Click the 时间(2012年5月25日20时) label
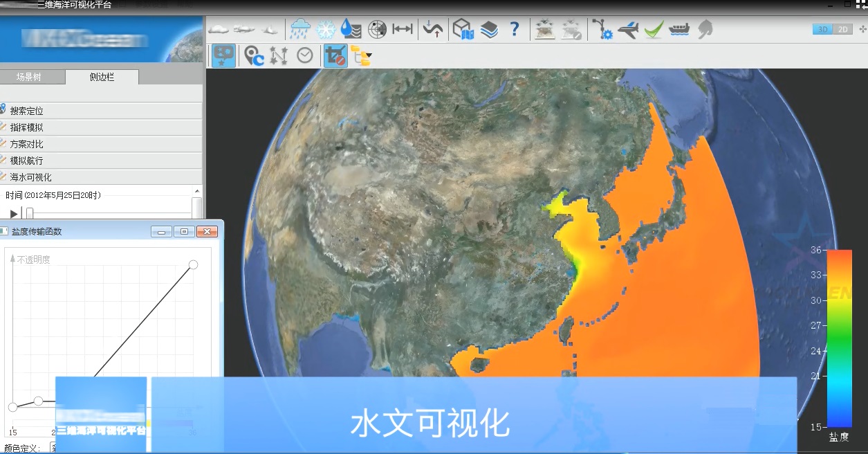Image resolution: width=868 pixels, height=454 pixels. [x=53, y=196]
